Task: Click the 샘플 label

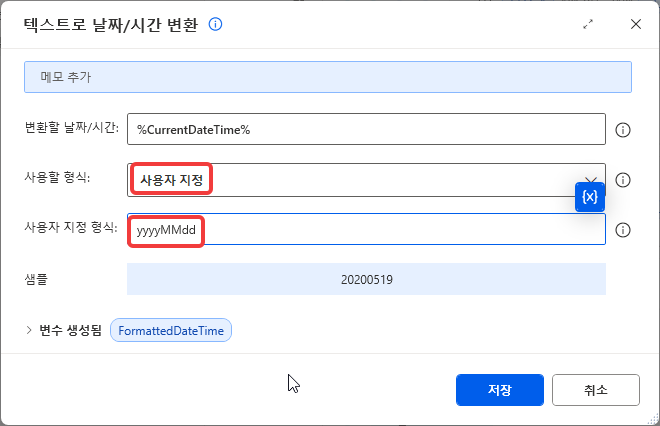Action: (x=36, y=279)
